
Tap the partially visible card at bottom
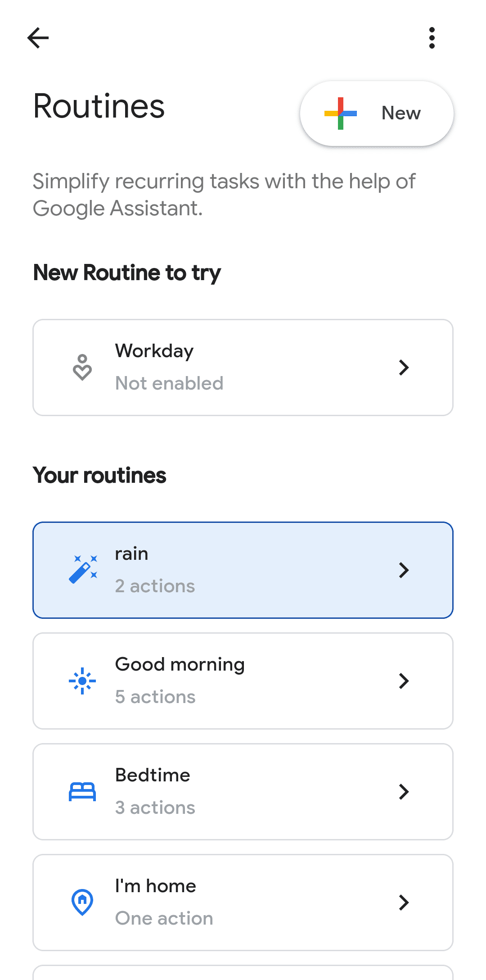pos(243,973)
